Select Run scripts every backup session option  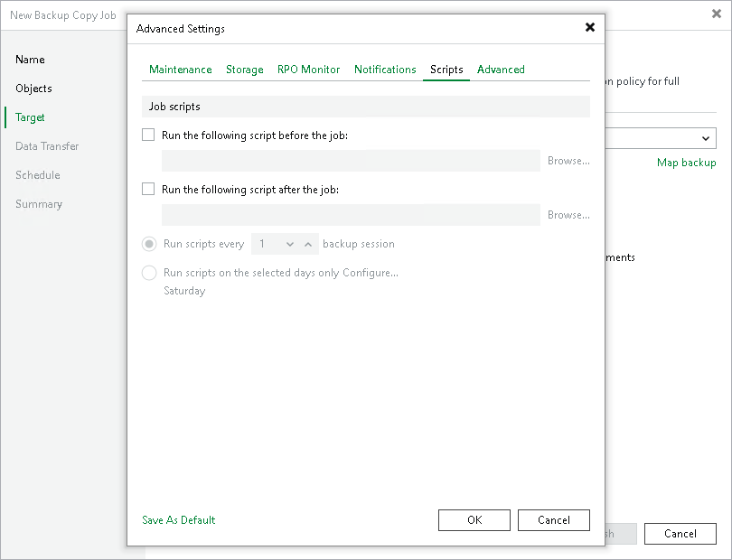click(149, 244)
